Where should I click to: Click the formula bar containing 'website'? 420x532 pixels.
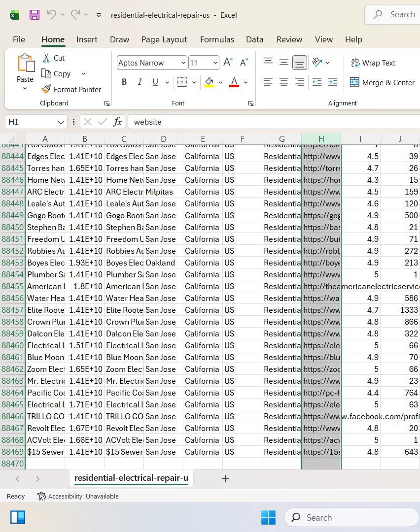point(274,122)
